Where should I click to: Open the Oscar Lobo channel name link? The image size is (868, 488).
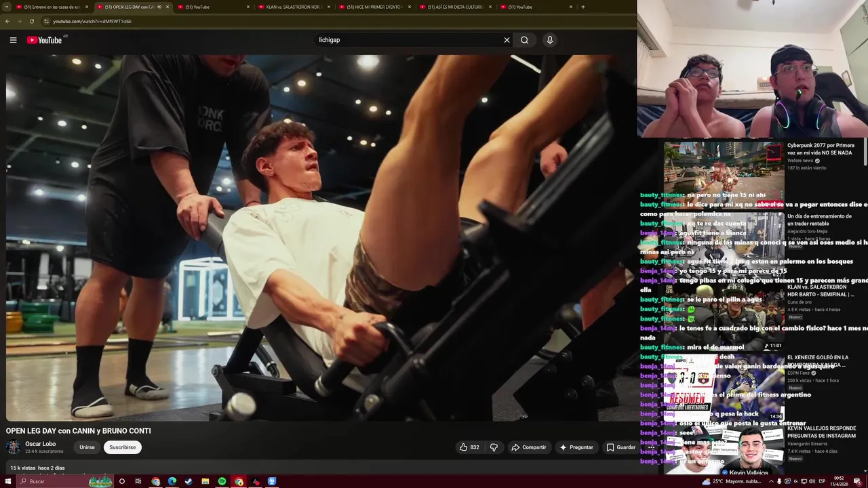[41, 444]
